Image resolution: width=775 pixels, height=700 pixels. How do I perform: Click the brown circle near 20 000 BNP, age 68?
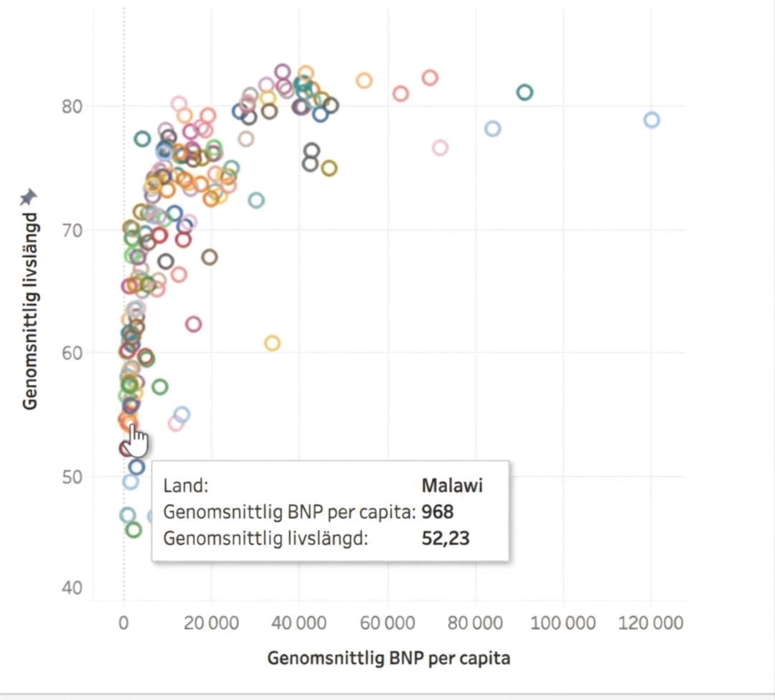pyautogui.click(x=209, y=257)
